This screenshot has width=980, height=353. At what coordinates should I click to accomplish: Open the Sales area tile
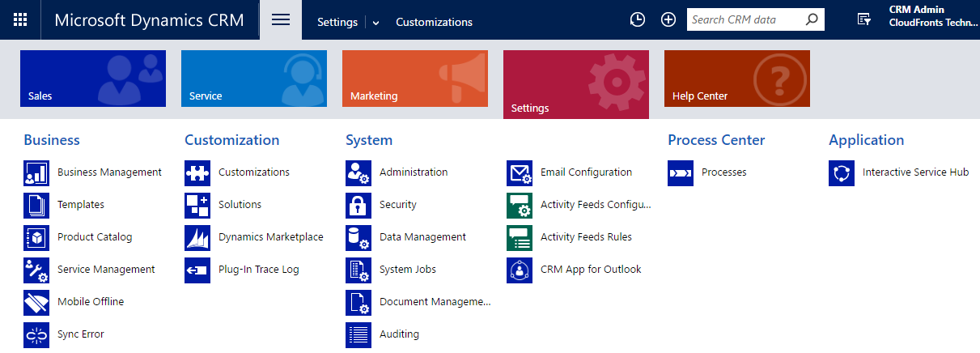[93, 79]
